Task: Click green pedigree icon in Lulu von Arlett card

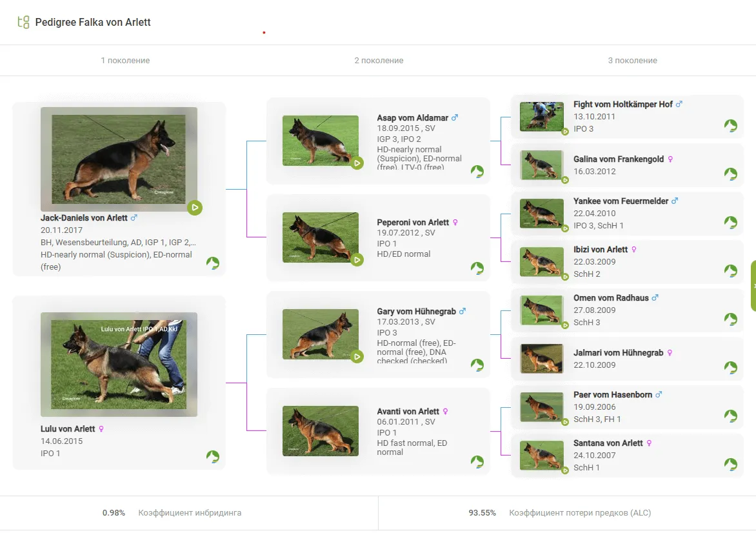Action: click(x=213, y=457)
